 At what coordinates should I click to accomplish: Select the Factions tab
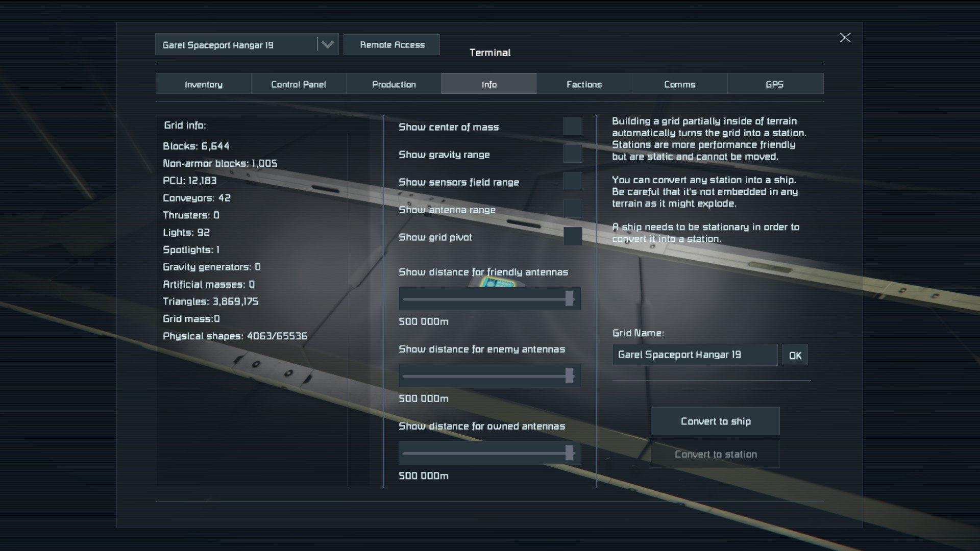(x=584, y=84)
